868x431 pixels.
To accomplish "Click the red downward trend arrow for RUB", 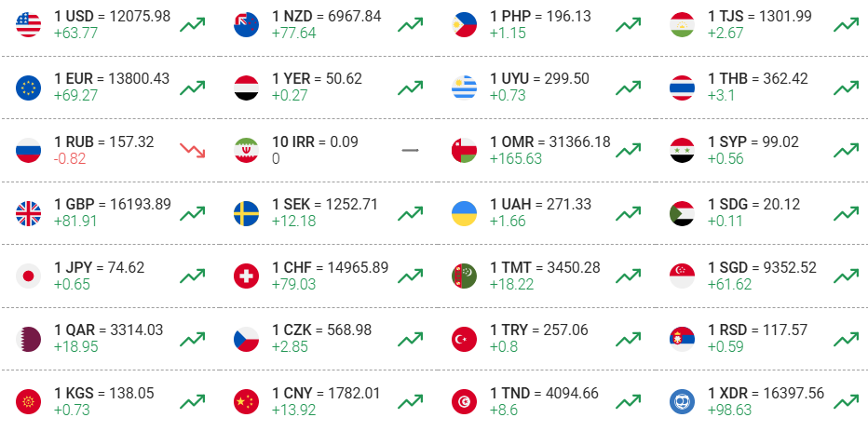I will 193,151.
